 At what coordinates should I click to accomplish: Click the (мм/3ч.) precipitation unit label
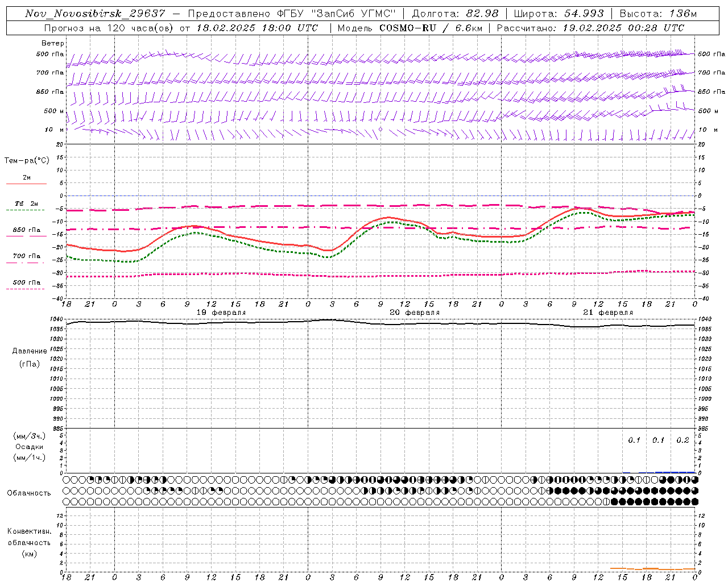(30, 436)
